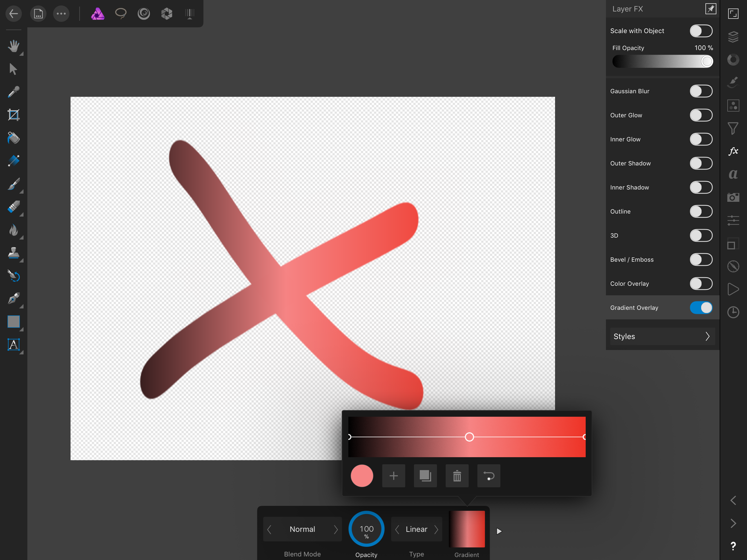This screenshot has height=560, width=747.
Task: Open the Gradient preview thumbnail
Action: click(x=467, y=529)
